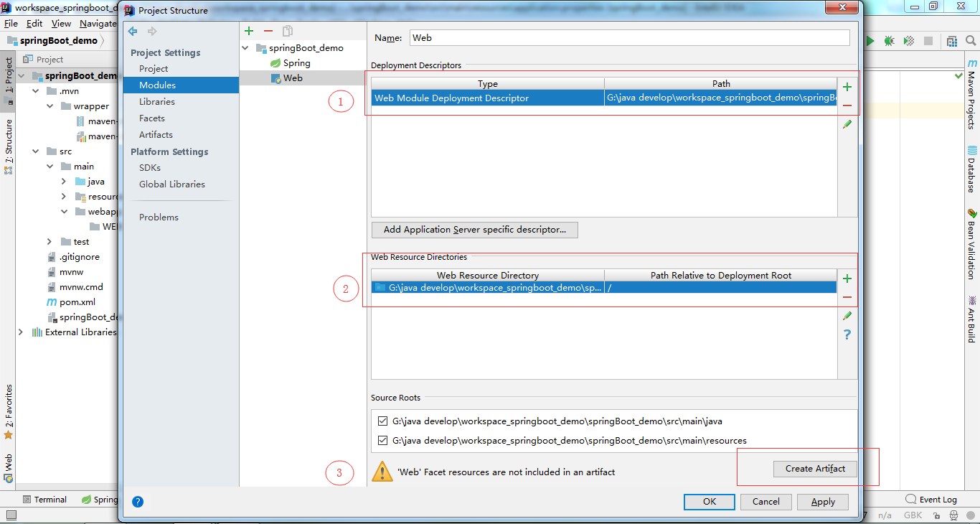Click Create Artifact button

tap(815, 469)
